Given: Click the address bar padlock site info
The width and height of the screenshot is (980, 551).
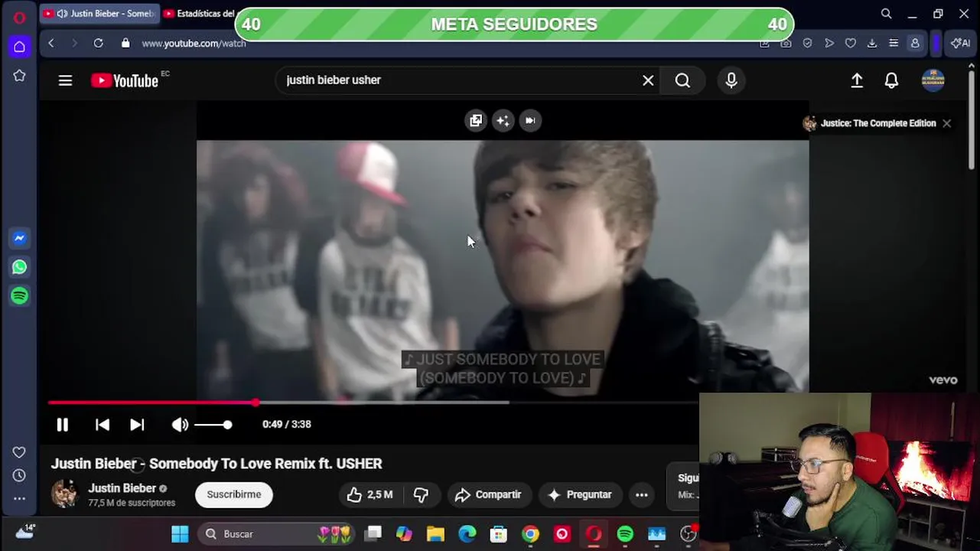Looking at the screenshot, I should pos(125,44).
